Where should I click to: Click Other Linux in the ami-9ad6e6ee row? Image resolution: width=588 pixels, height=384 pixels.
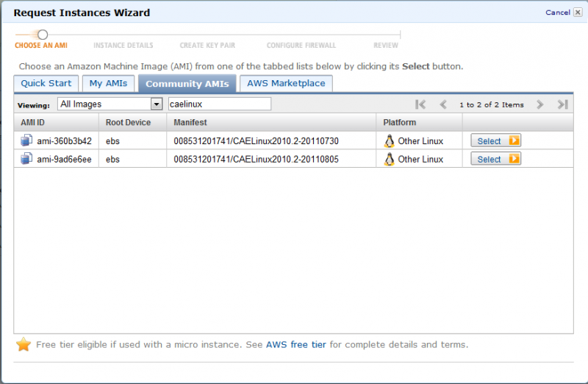point(420,159)
